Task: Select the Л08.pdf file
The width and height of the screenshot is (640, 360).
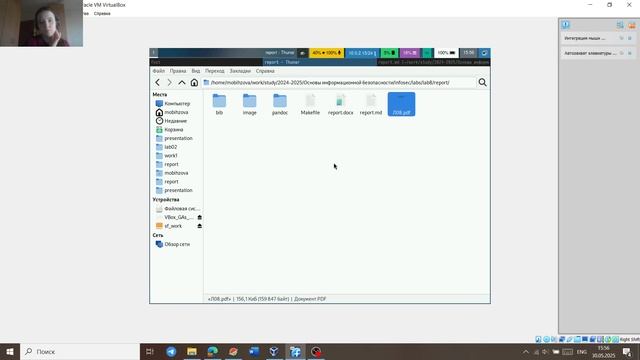Action: pyautogui.click(x=401, y=104)
